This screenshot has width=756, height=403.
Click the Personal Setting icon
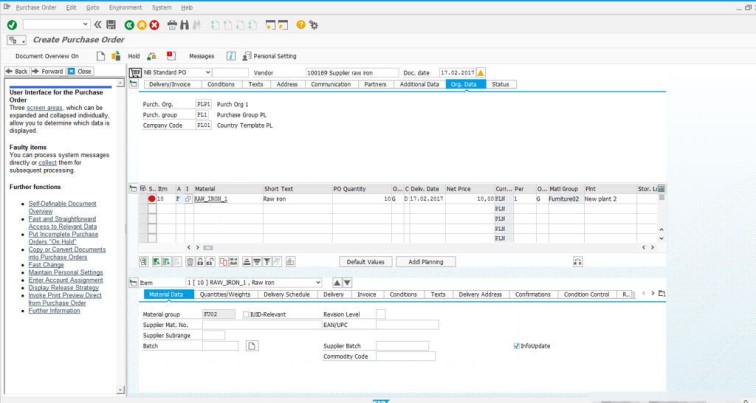coord(247,56)
